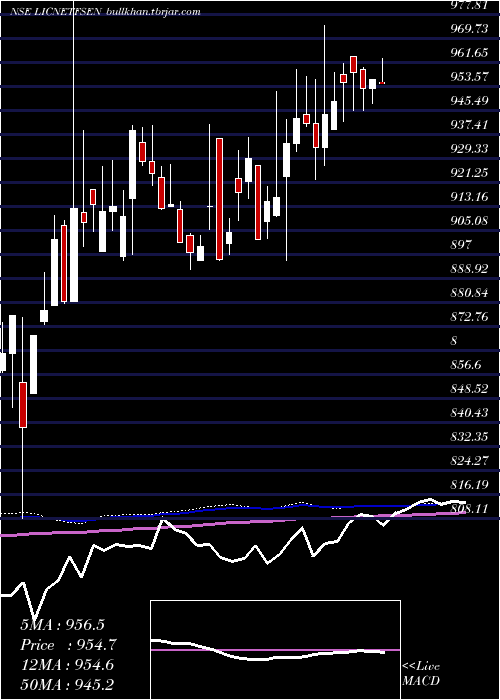Click the last small red candle near 953.57

[x=382, y=83]
